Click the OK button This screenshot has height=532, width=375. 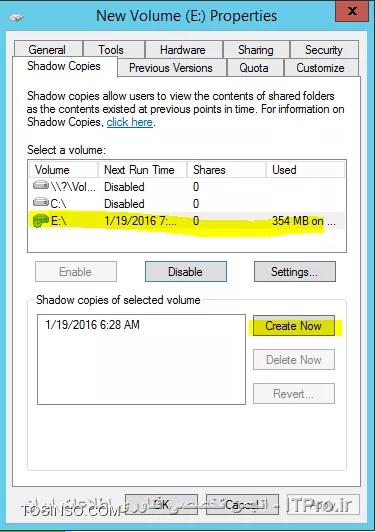(162, 505)
